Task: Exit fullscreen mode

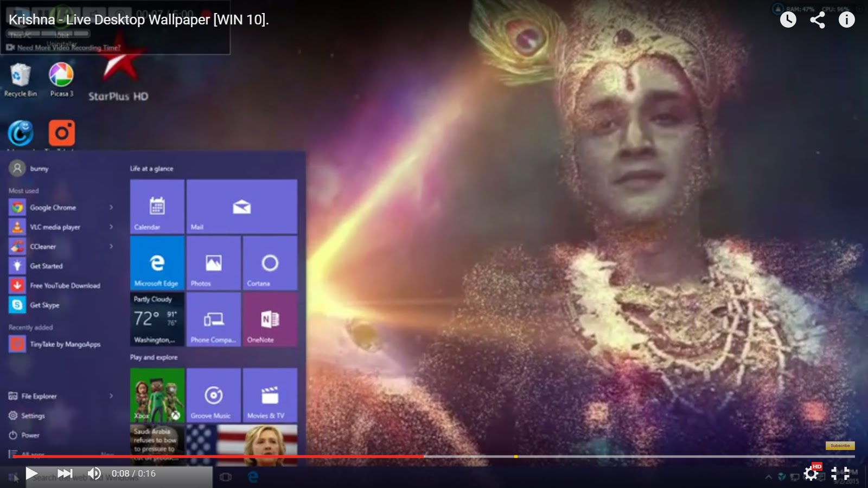Action: point(840,473)
